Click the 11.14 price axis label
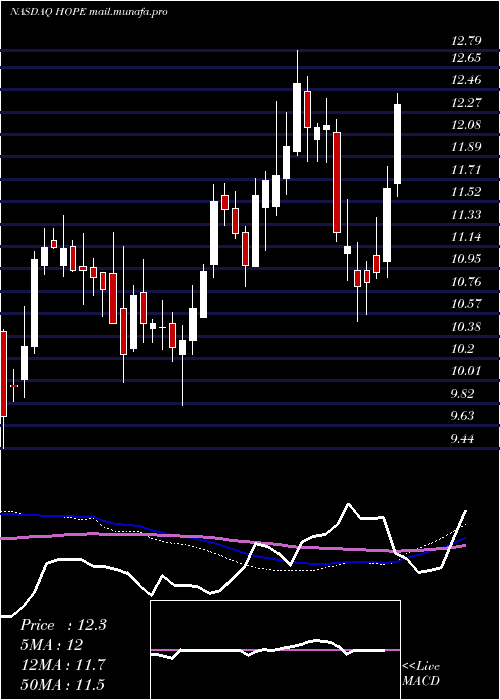Screen dimensions: 500x700 466,237
